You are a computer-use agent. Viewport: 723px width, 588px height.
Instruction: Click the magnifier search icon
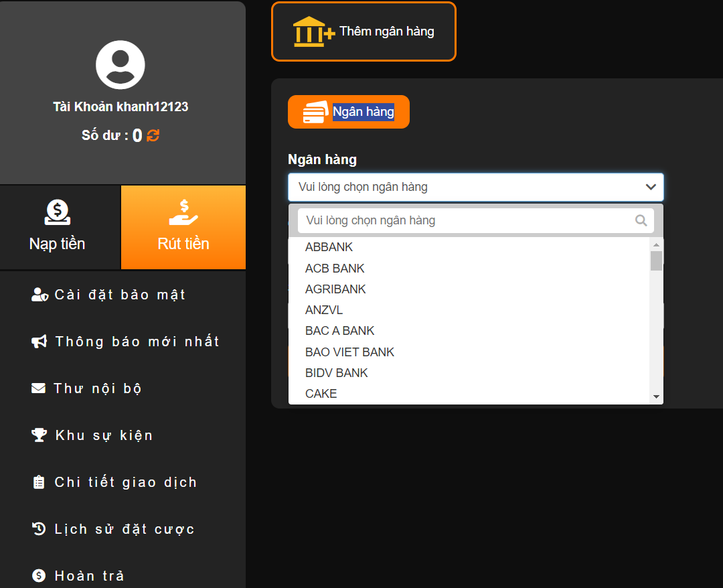[x=641, y=220]
